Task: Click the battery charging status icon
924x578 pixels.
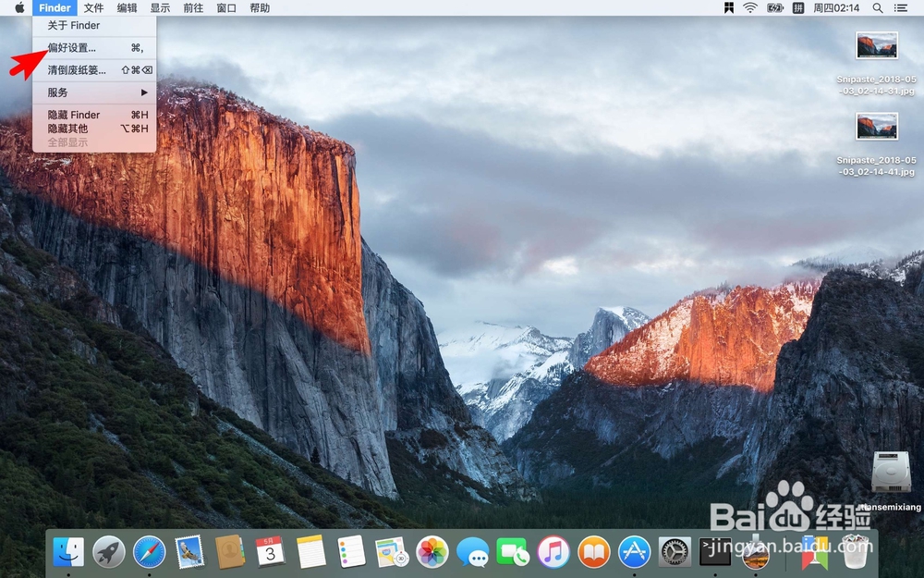Action: coord(774,7)
